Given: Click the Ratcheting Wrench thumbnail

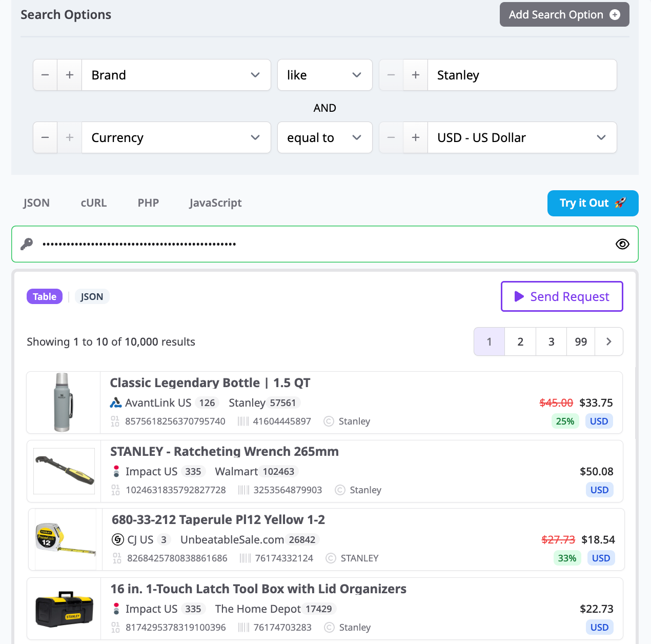Looking at the screenshot, I should click(x=64, y=471).
